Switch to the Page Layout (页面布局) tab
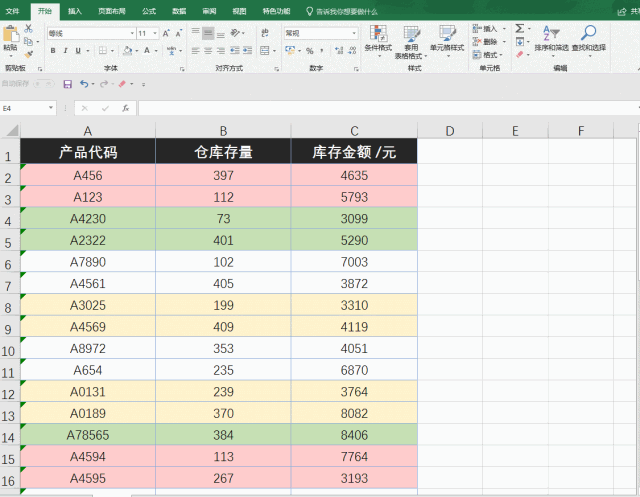 tap(111, 11)
